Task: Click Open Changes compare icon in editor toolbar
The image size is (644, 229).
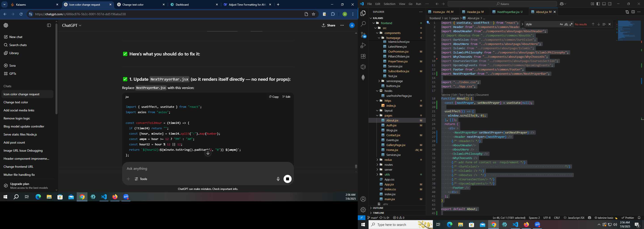Action: 627,12
